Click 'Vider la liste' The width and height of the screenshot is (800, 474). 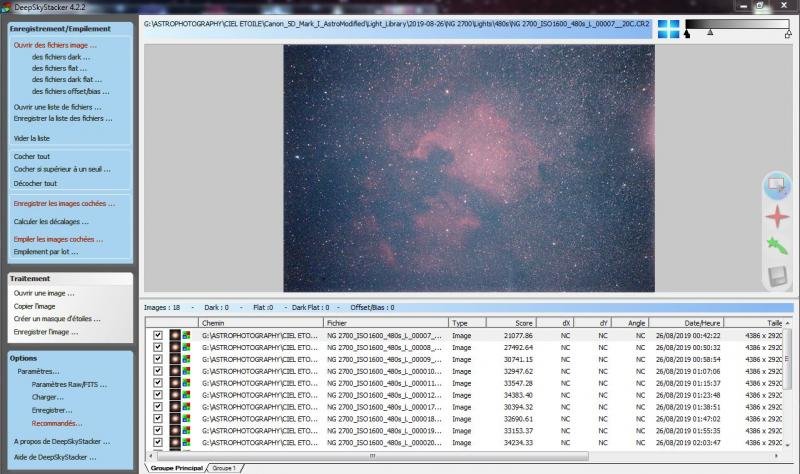click(x=32, y=138)
